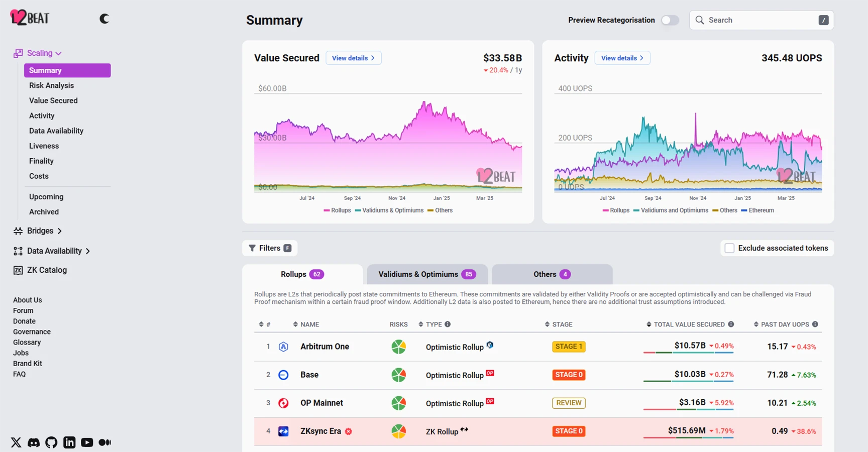868x452 pixels.
Task: Go to Value Secured in sidebar
Action: coord(53,100)
